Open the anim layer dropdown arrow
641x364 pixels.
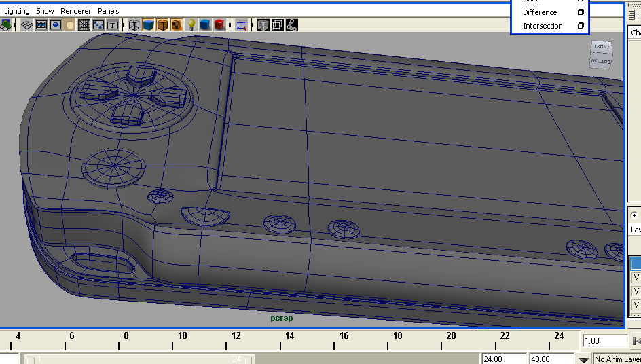tap(583, 359)
